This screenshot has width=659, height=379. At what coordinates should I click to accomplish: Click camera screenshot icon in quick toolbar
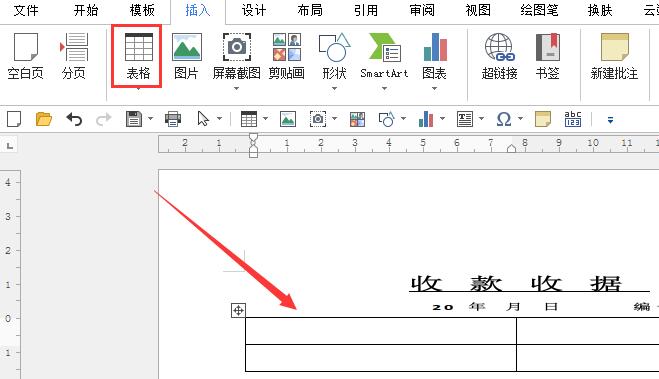click(318, 119)
